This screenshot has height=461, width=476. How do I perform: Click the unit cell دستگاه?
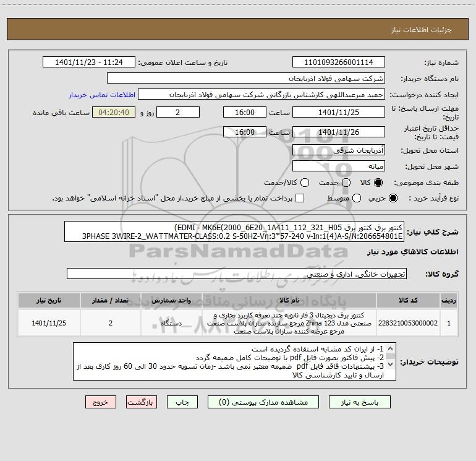[x=171, y=323]
